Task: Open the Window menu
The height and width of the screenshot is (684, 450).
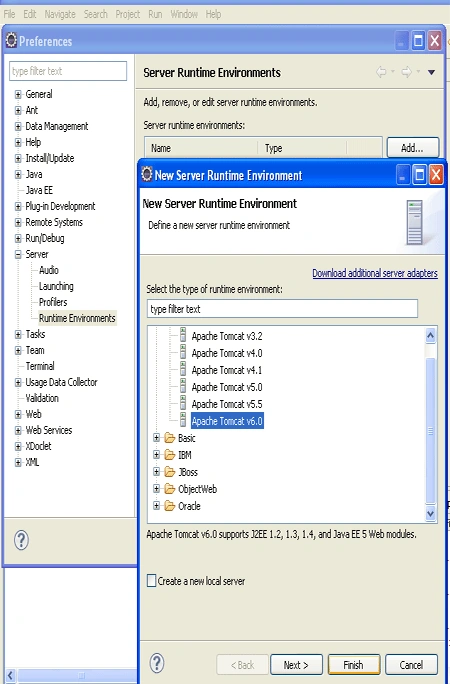Action: [x=184, y=14]
